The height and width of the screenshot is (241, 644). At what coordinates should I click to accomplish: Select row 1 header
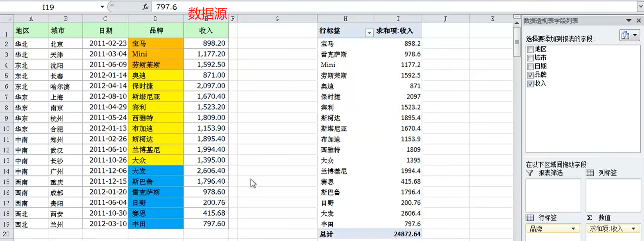click(7, 31)
